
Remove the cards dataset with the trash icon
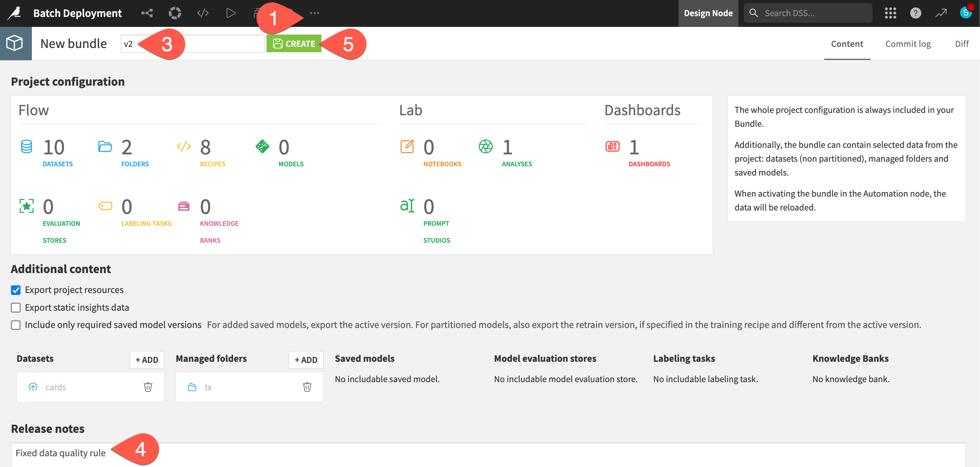point(147,387)
